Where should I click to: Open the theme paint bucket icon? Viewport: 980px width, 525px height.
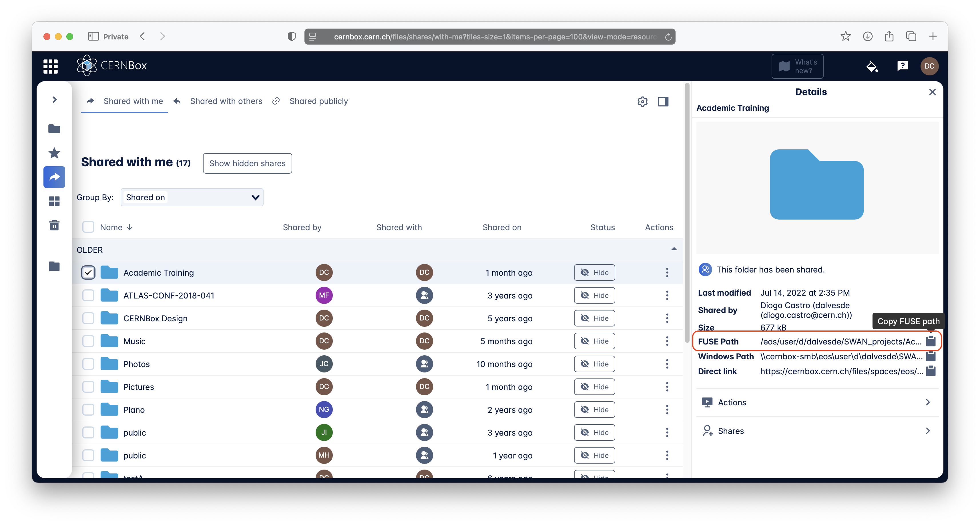tap(872, 66)
